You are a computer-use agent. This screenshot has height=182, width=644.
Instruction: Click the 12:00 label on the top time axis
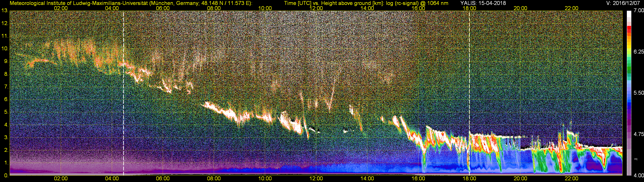(x=316, y=8)
